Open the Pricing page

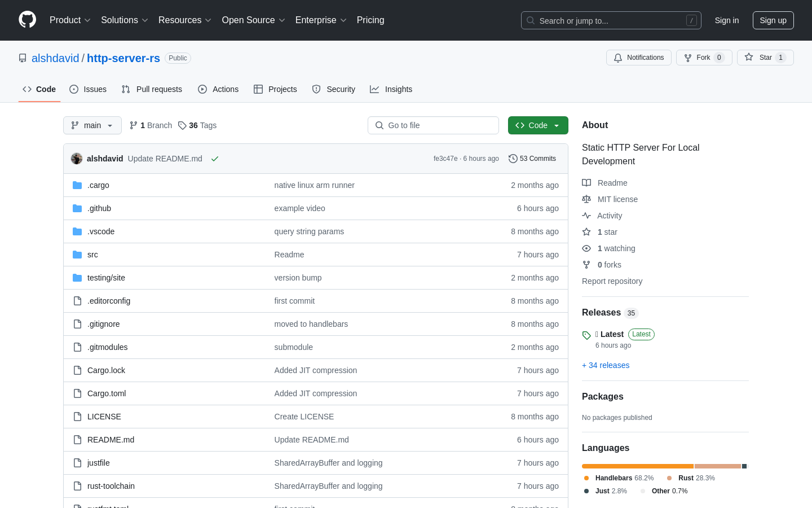pos(370,20)
